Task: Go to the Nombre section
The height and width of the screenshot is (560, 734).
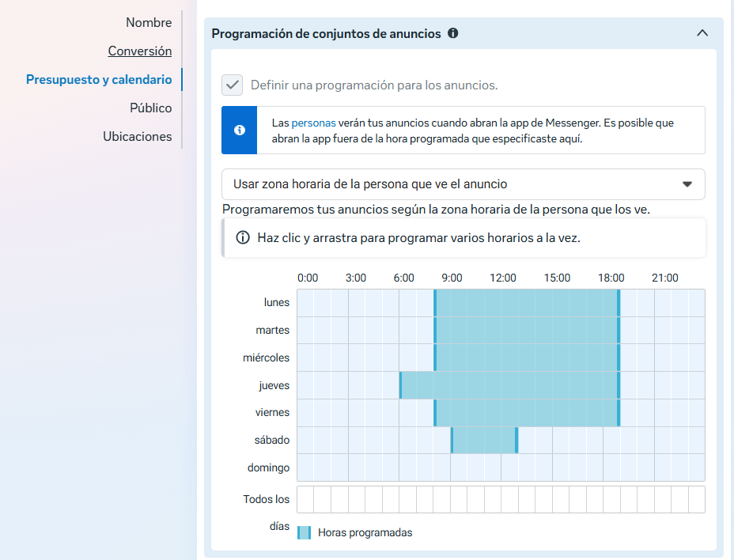Action: coord(149,22)
